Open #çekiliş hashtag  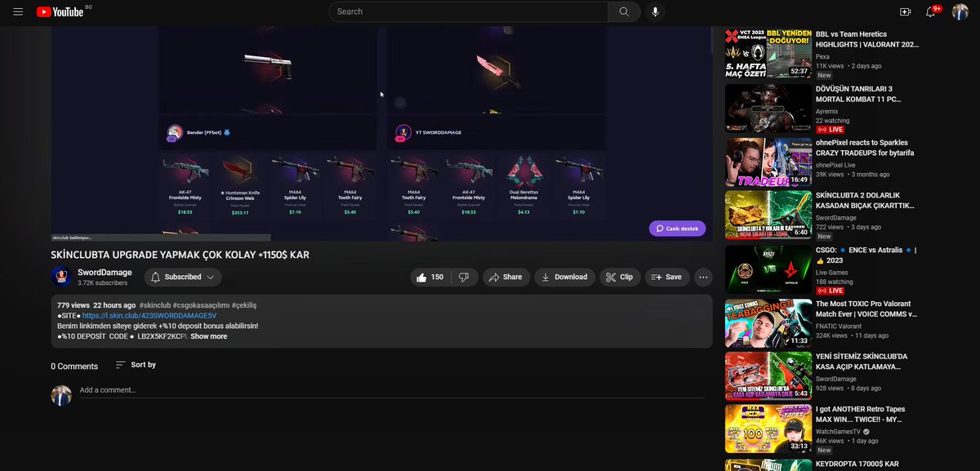click(x=244, y=304)
